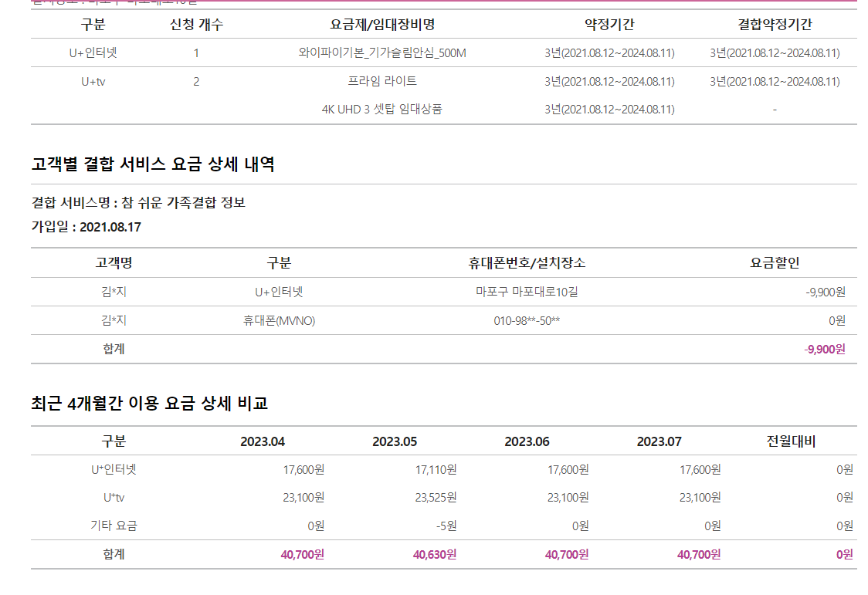The height and width of the screenshot is (595, 868).
Task: Click the 결합약정기간 column header
Action: (x=775, y=24)
